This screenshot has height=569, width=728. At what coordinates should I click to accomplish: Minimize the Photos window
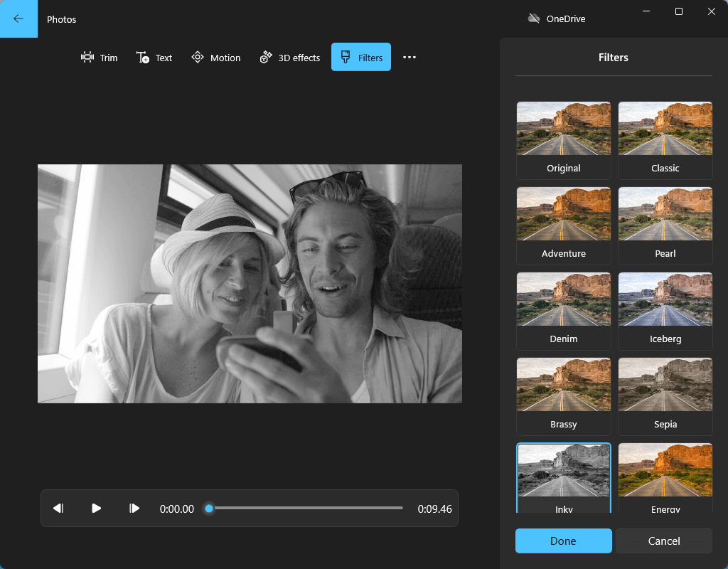coord(646,11)
